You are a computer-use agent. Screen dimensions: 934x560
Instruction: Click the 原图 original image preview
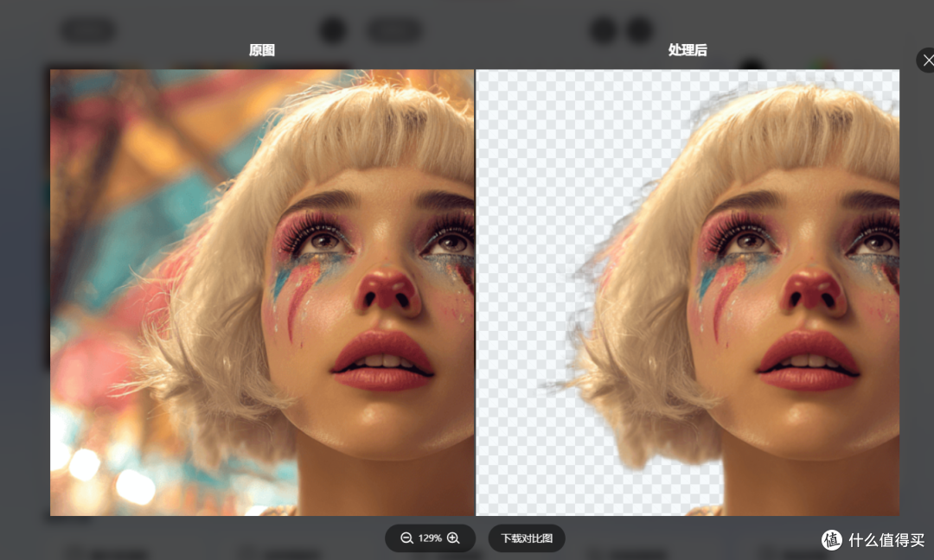pos(262,292)
